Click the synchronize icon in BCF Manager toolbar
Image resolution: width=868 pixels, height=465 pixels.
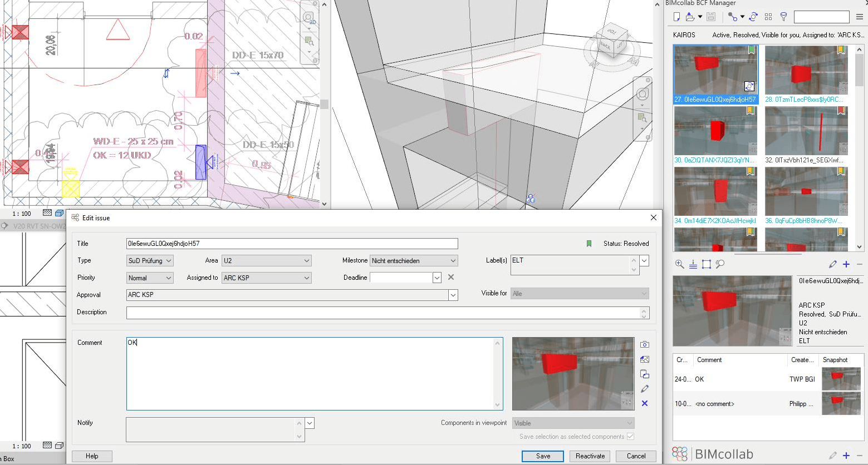(x=753, y=17)
